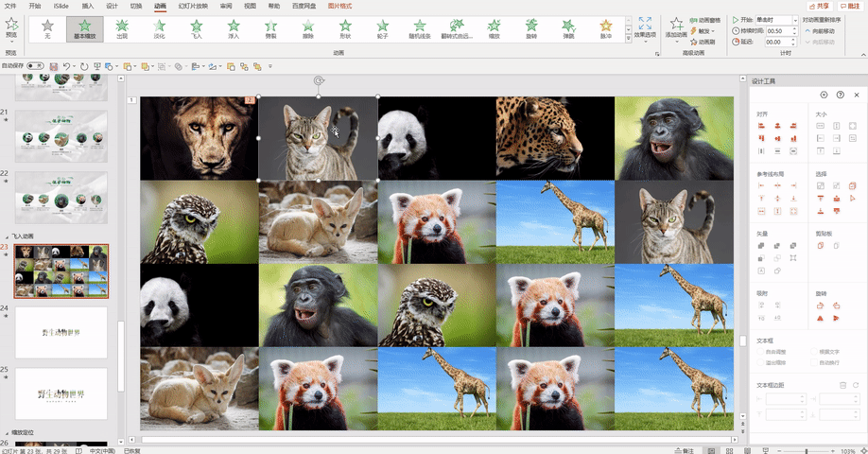Expand the 效果选项 effect options menu

pyautogui.click(x=645, y=28)
